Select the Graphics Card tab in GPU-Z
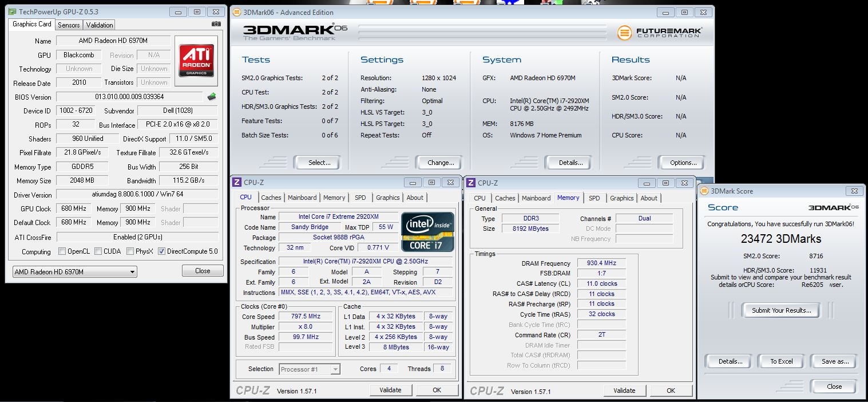 (32, 24)
